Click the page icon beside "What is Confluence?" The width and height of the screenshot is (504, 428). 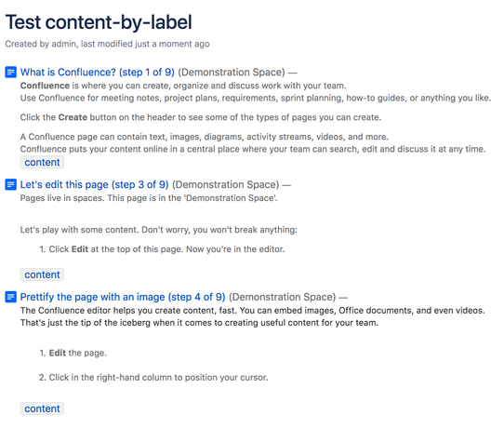10,72
